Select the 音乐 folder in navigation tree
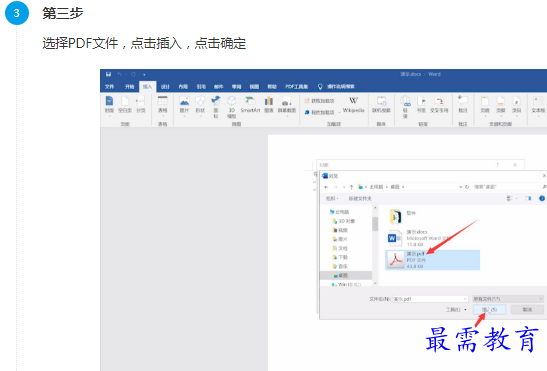 pyautogui.click(x=340, y=266)
